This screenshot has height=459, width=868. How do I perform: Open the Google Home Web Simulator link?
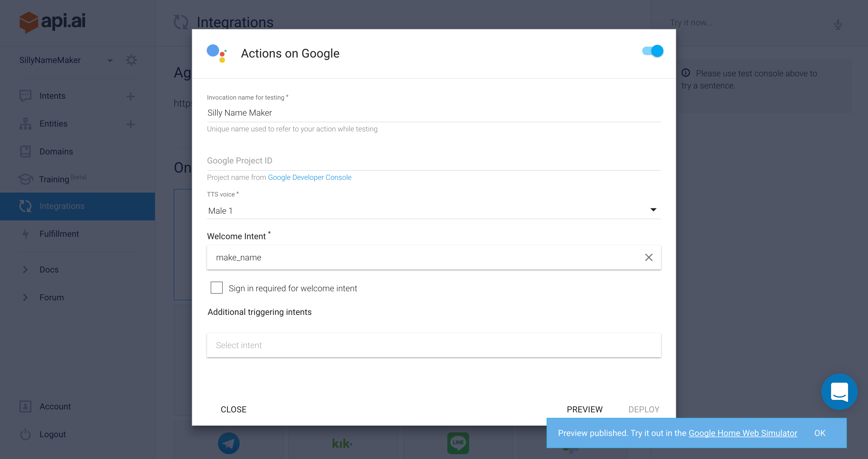(743, 433)
